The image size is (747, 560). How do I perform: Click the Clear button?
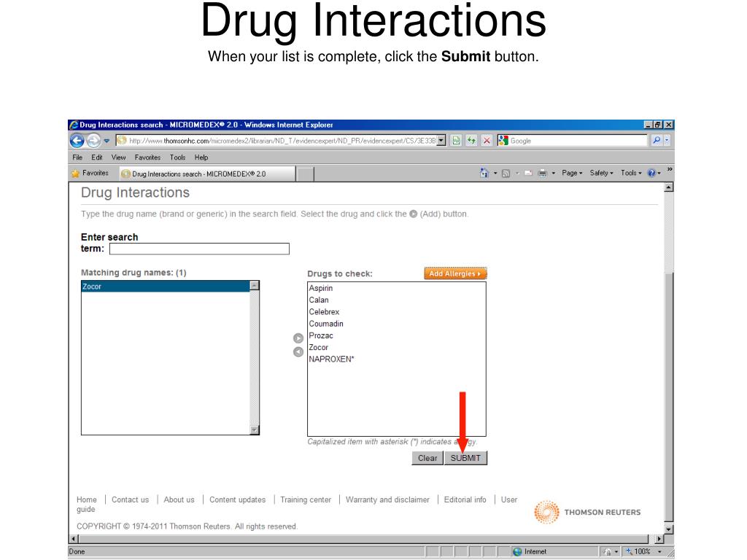[x=427, y=458]
